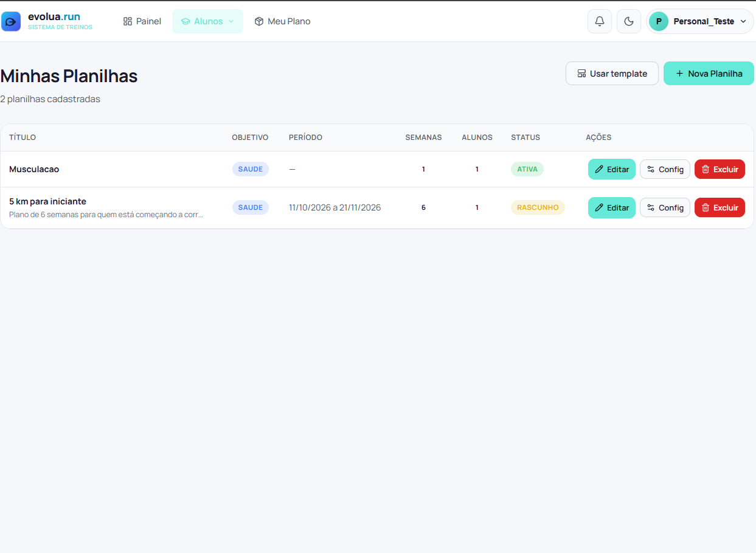
Task: Click the STATUS column header
Action: pos(525,137)
